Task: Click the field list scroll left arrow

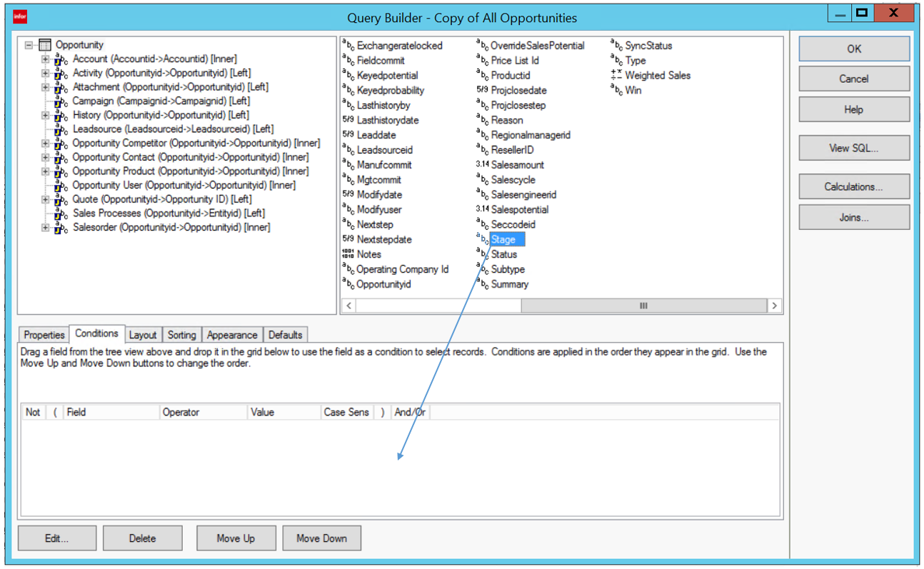Action: tap(349, 306)
